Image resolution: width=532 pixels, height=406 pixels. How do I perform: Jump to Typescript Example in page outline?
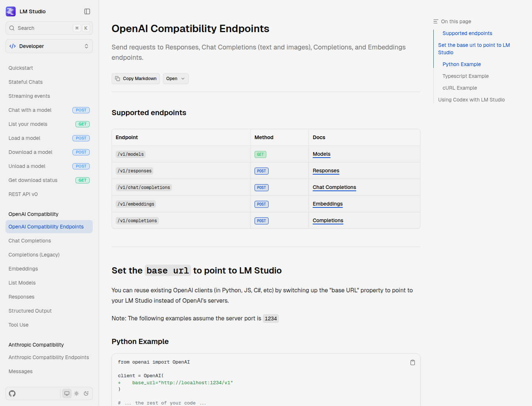click(465, 76)
